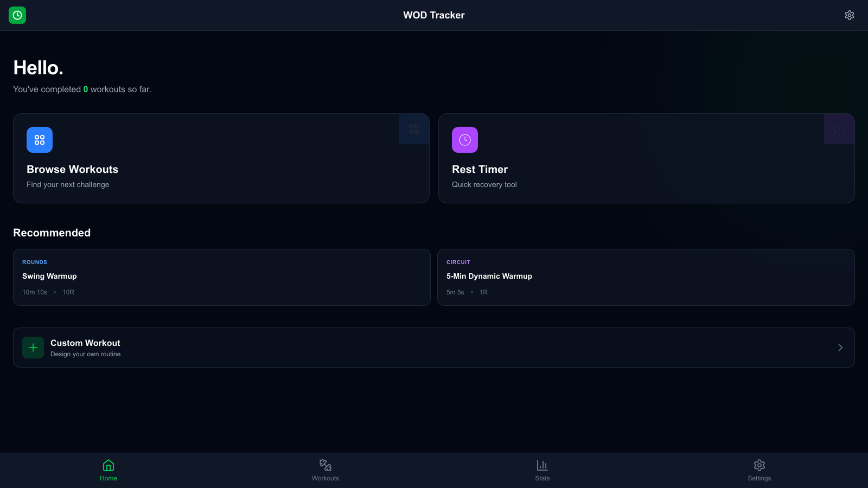This screenshot has height=488, width=868.
Task: Click the faded clock icon on Rest Timer corner
Action: [839, 129]
